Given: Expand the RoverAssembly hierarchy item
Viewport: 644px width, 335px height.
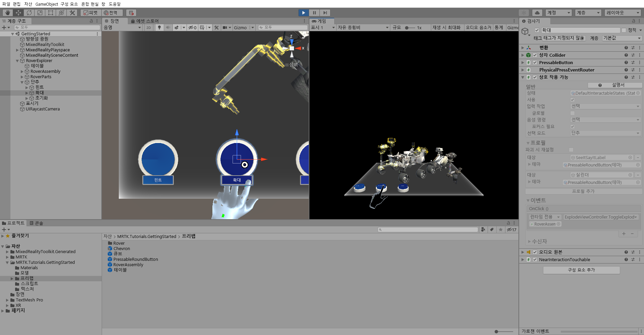Looking at the screenshot, I should [22, 71].
